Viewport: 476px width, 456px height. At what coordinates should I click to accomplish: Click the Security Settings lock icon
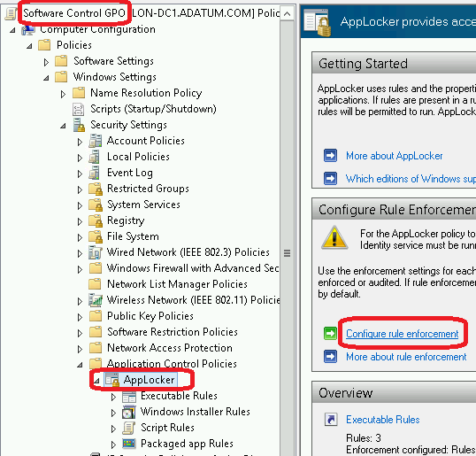pyautogui.click(x=79, y=125)
